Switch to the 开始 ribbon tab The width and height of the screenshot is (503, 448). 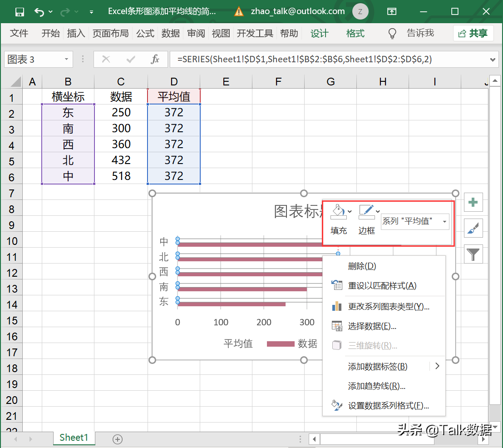50,33
